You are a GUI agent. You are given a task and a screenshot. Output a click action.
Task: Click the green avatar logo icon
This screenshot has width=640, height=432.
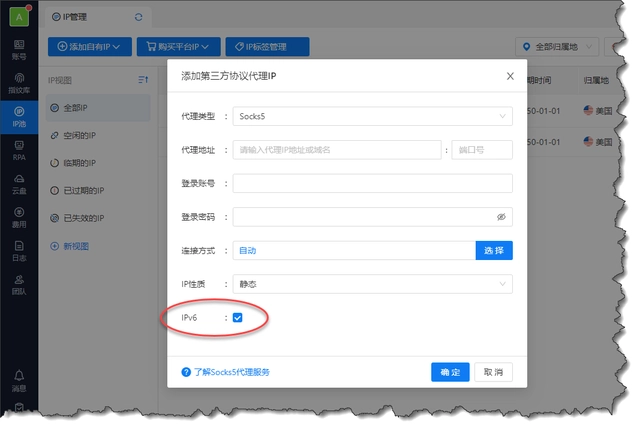click(x=19, y=17)
